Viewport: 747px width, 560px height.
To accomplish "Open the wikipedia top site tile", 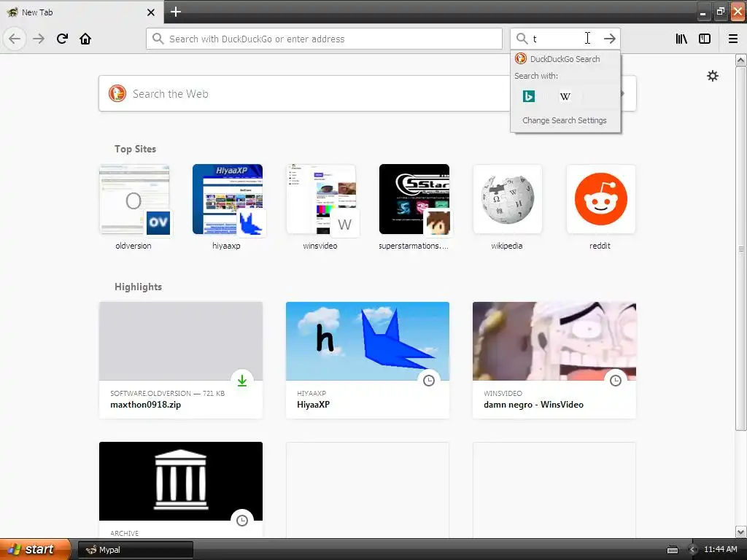I will [x=508, y=206].
